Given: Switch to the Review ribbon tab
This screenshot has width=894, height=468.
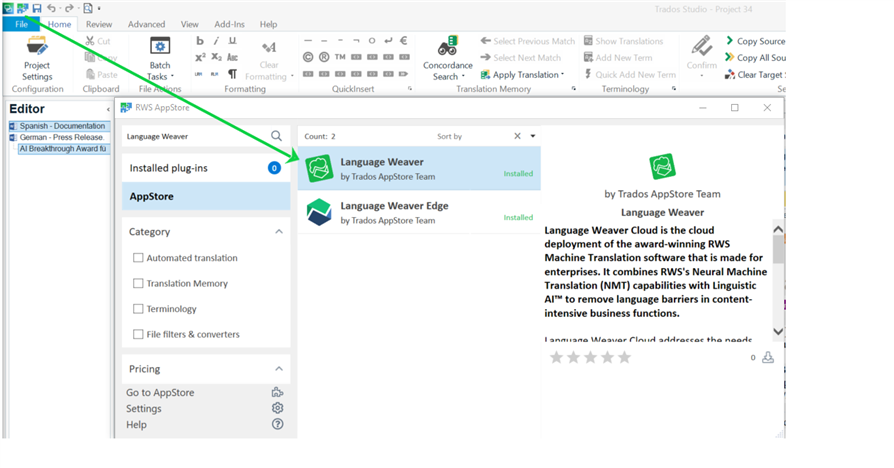Looking at the screenshot, I should tap(99, 24).
